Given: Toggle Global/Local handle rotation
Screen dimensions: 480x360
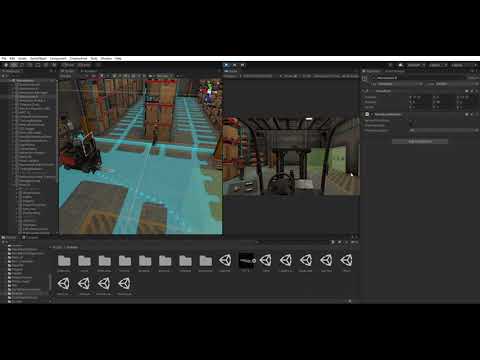Looking at the screenshot, I should [x=85, y=65].
